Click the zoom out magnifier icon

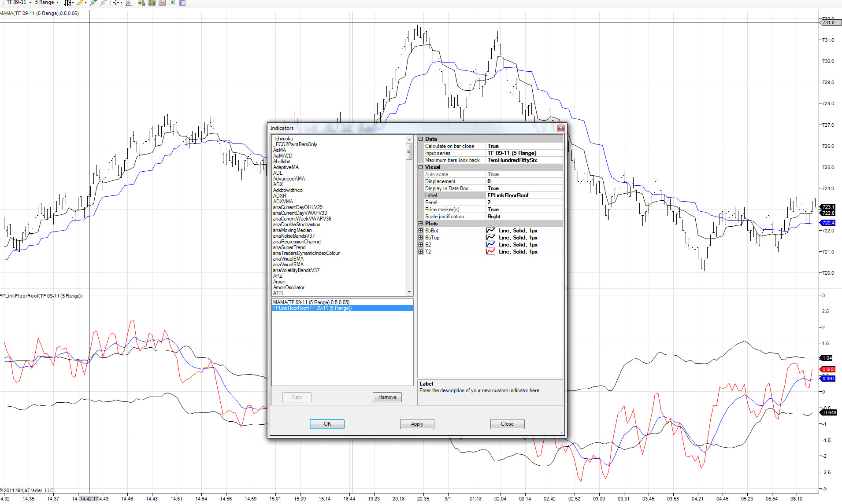click(x=104, y=3)
